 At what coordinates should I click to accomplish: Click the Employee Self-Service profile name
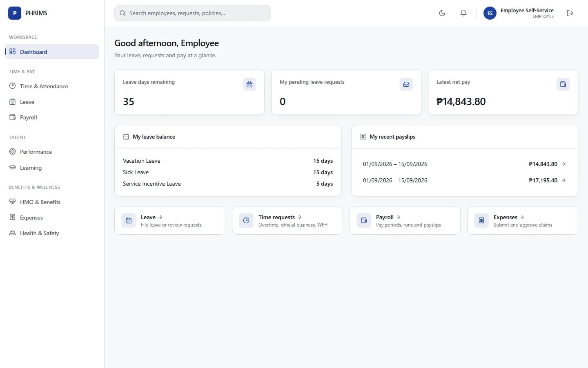coord(527,10)
